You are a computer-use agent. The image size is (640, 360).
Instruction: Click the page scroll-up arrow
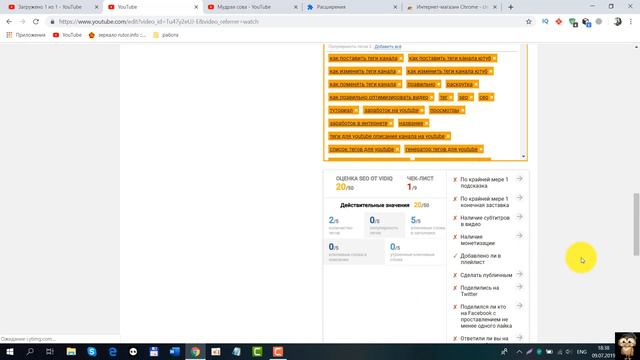[636, 47]
